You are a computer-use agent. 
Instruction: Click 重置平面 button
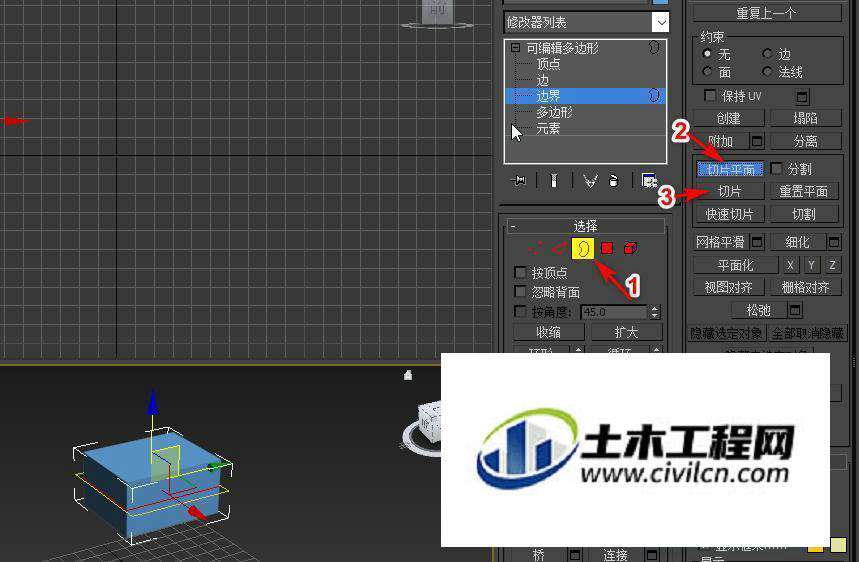point(803,191)
